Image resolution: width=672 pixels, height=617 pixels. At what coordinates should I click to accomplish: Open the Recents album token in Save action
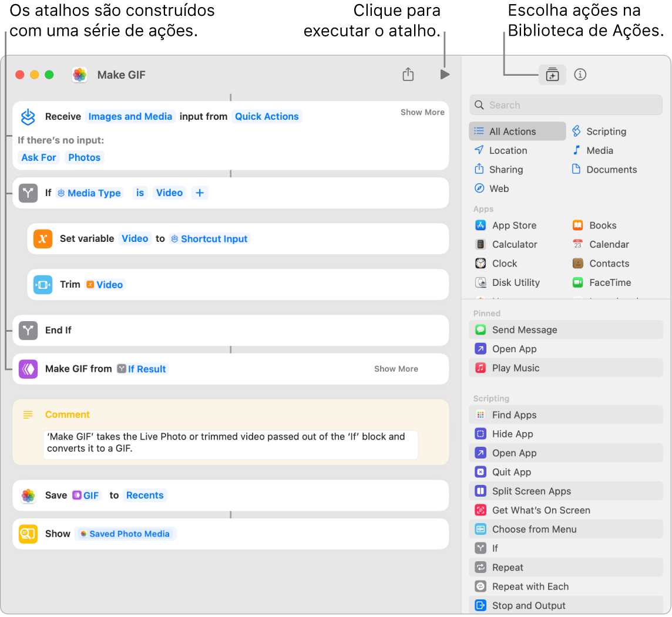click(145, 495)
